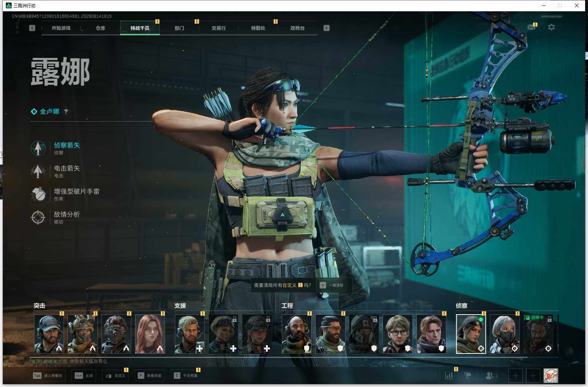
Task: Open the 交易行 tab
Action: coord(219,28)
